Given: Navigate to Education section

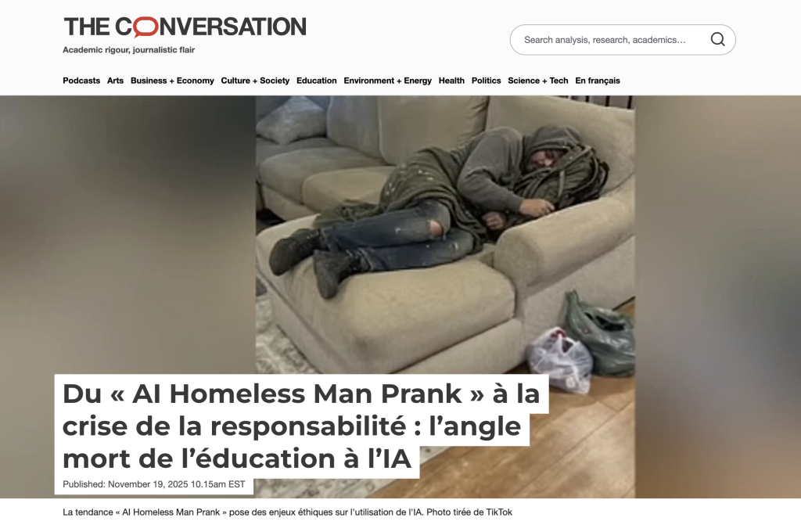Looking at the screenshot, I should point(317,81).
